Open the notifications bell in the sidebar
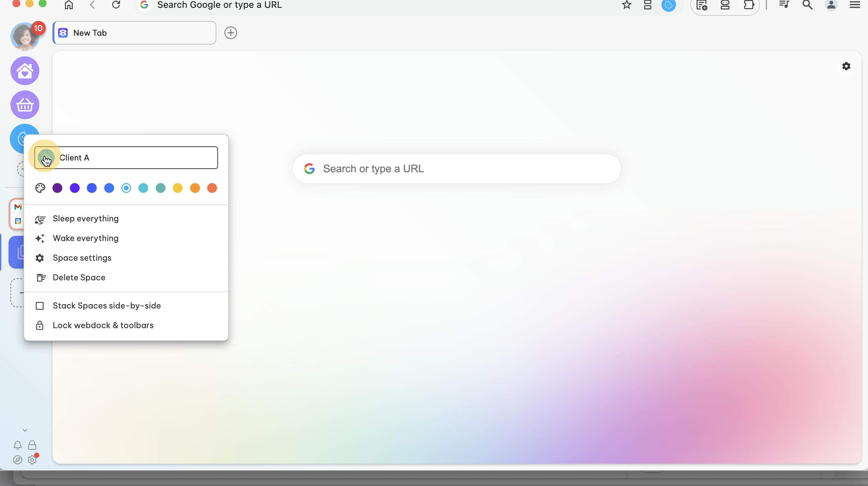 (x=17, y=445)
